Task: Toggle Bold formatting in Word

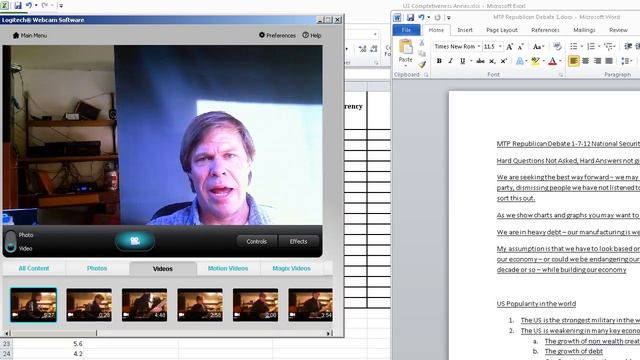Action: click(439, 61)
